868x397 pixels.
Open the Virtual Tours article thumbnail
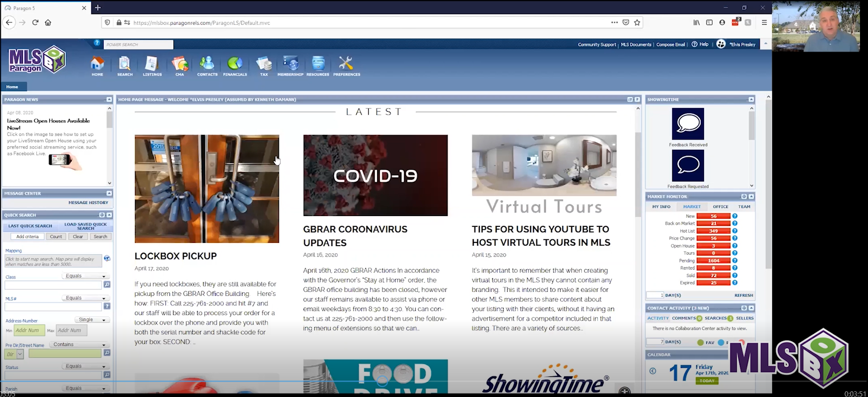544,174
